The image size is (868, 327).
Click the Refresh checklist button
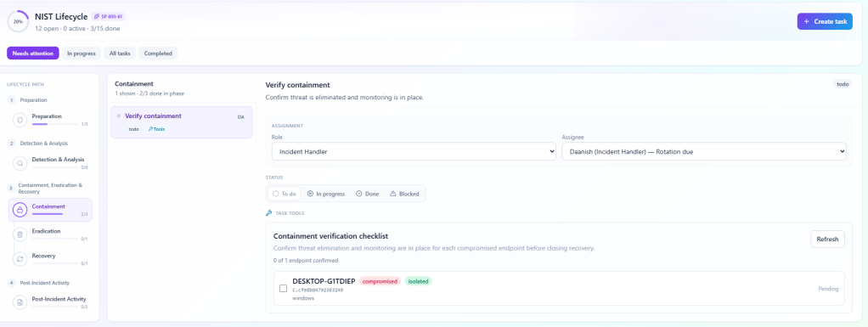coord(827,240)
